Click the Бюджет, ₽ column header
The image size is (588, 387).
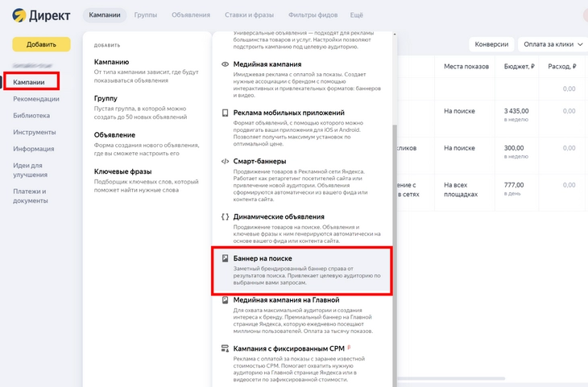[520, 67]
